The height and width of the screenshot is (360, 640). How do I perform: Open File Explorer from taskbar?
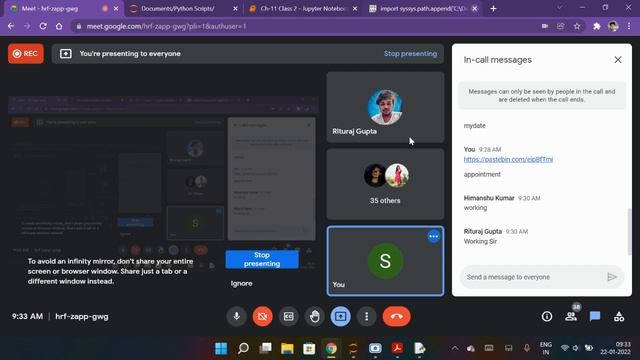pyautogui.click(x=287, y=348)
